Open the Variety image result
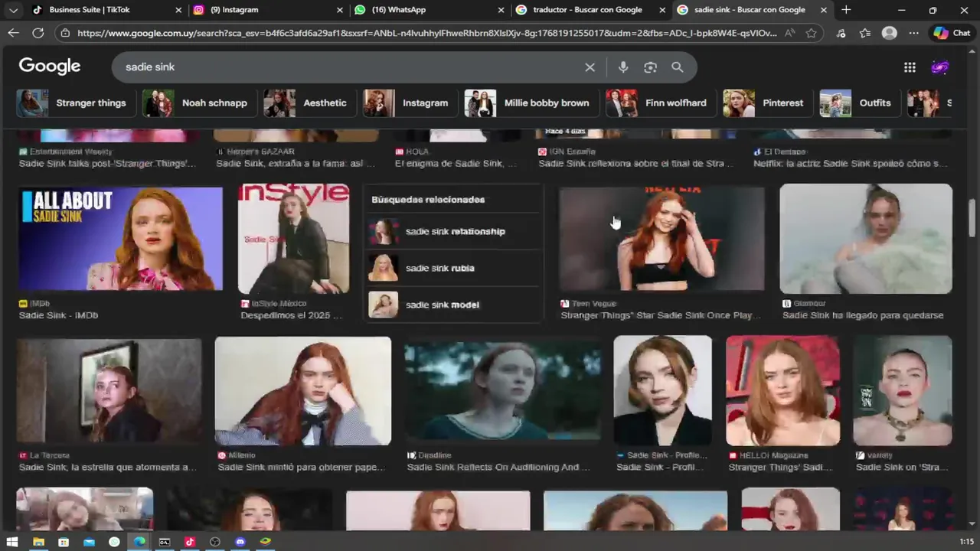Screen dimensions: 980x551 (903, 391)
